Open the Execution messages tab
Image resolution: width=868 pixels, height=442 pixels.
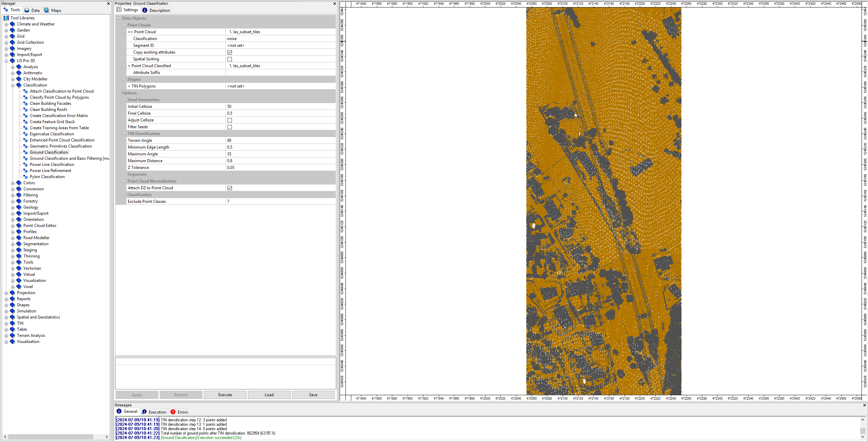[x=154, y=412]
